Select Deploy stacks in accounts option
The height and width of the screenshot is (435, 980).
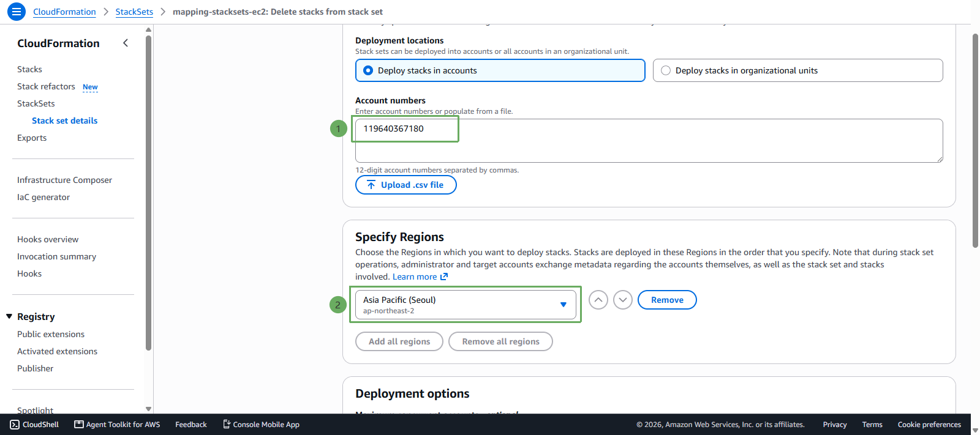coord(500,70)
